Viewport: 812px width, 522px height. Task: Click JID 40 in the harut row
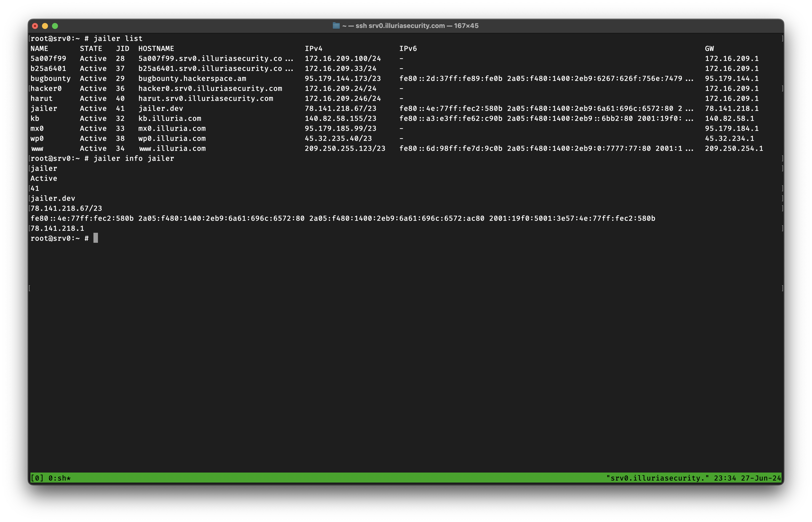pos(120,99)
